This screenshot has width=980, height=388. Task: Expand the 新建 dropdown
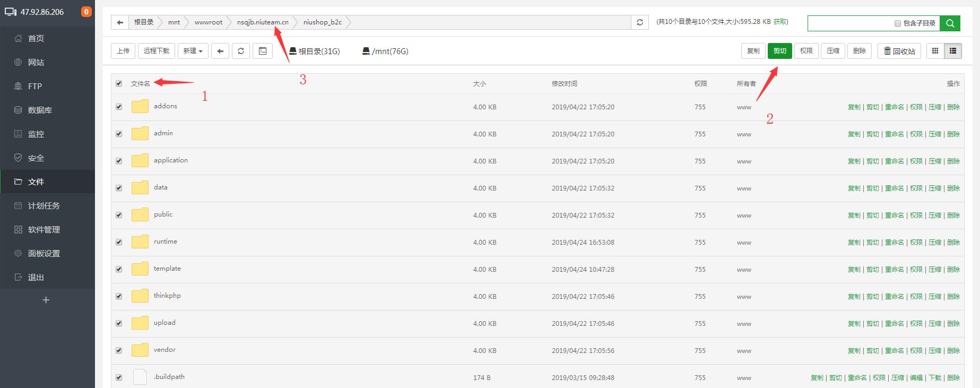click(193, 51)
